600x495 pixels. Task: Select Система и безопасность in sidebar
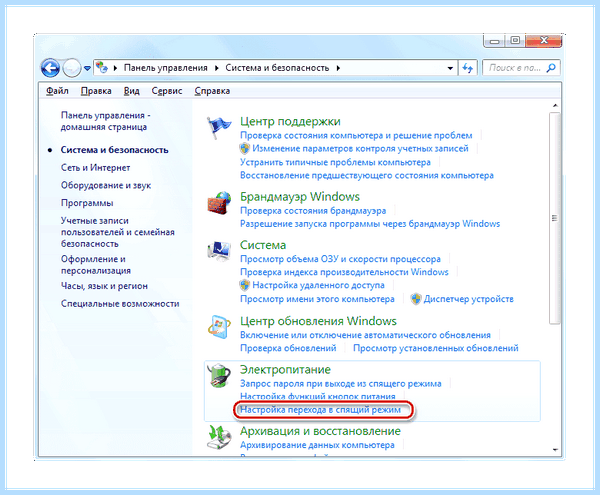tap(114, 150)
